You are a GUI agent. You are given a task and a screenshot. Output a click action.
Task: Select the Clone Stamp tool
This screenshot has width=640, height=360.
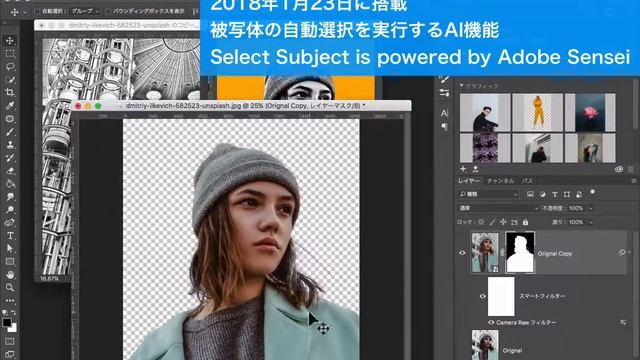coord(10,144)
